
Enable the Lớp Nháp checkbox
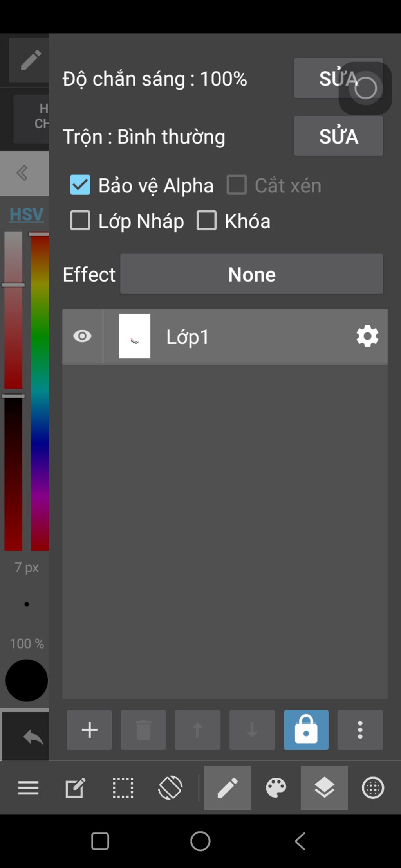(80, 221)
